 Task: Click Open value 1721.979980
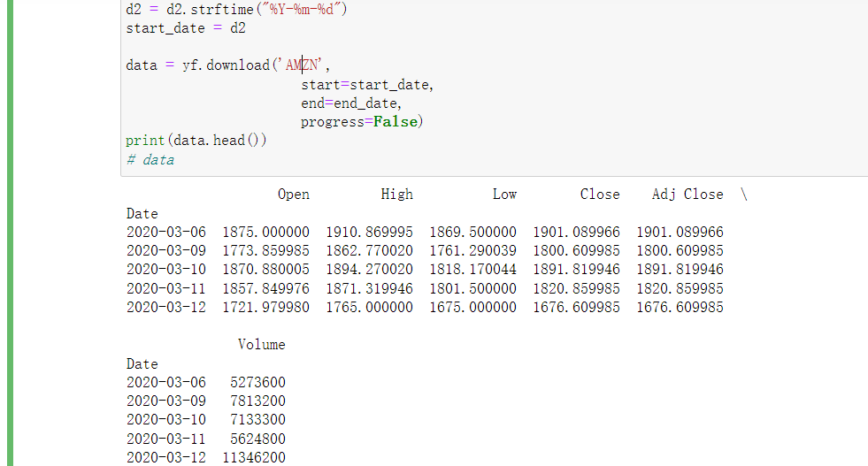tap(265, 307)
